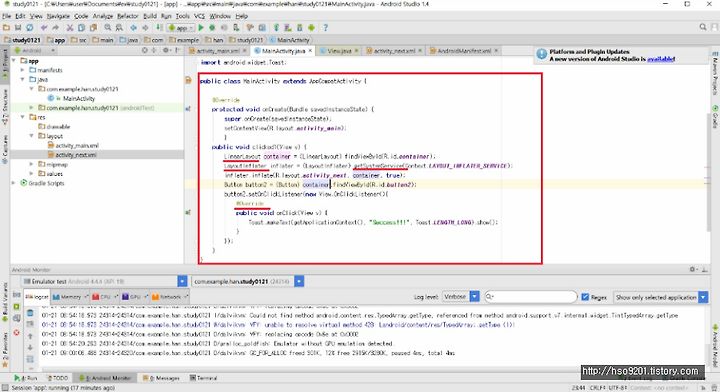Click the logcat search input field
The width and height of the screenshot is (720, 392).
click(531, 297)
